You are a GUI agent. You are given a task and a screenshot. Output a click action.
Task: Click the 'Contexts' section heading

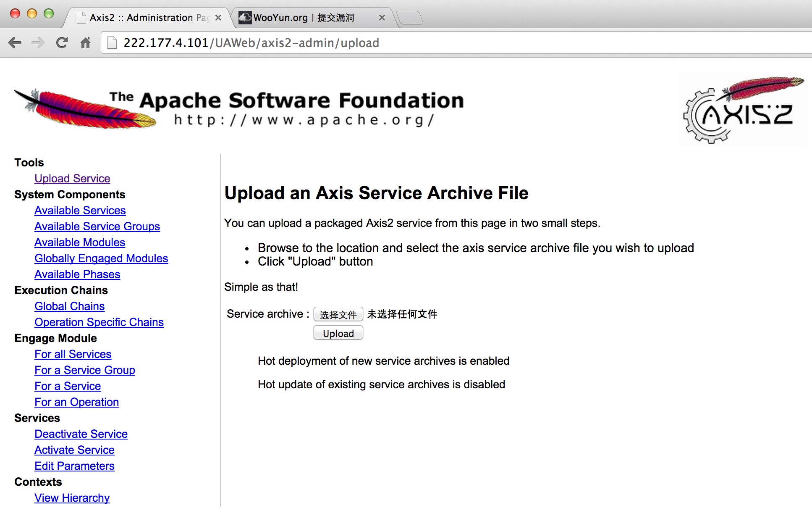[38, 482]
